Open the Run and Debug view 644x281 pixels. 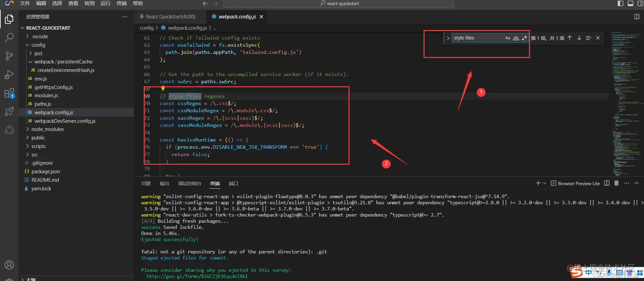coord(9,75)
